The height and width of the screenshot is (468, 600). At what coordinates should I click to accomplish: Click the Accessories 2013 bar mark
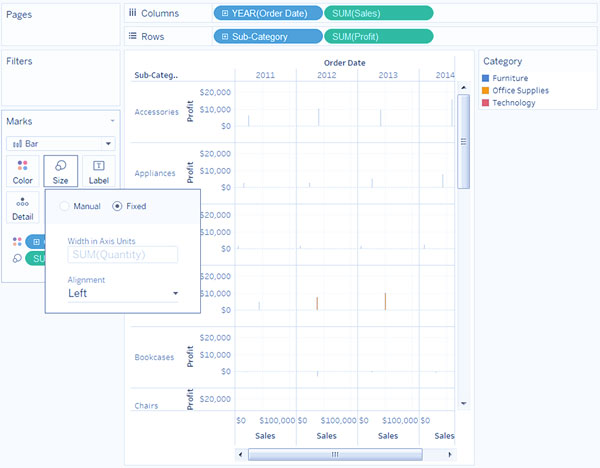[380, 117]
